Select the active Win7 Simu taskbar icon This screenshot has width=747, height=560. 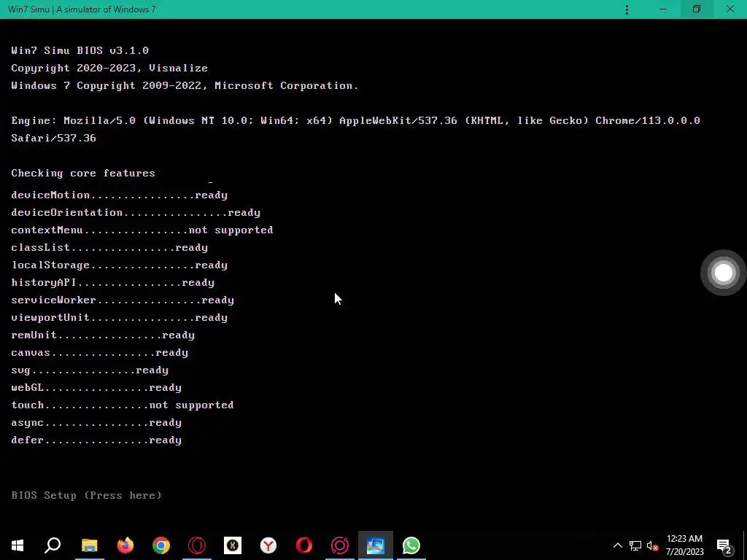point(376,545)
